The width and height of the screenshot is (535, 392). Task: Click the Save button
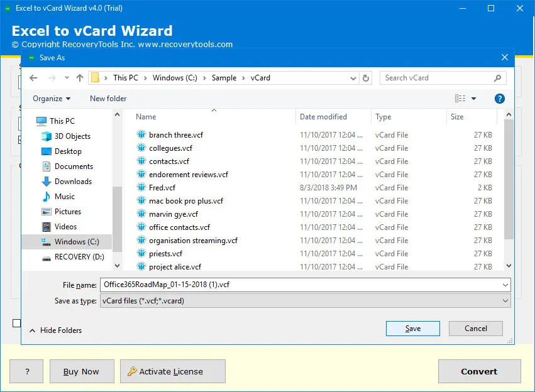(x=412, y=329)
